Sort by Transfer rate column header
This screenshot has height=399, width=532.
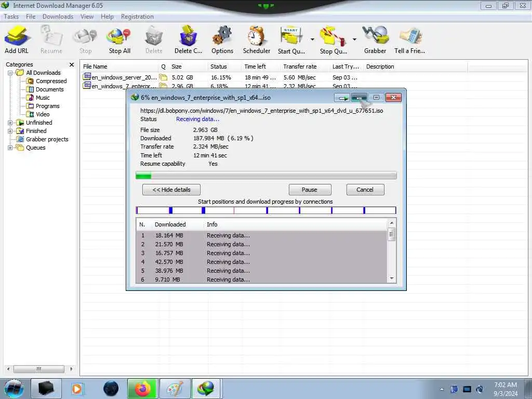tap(305, 66)
